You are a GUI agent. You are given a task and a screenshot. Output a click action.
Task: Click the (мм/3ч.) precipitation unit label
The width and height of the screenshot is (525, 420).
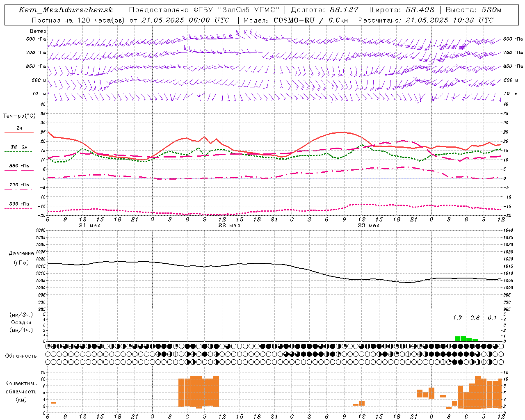coord(21,315)
